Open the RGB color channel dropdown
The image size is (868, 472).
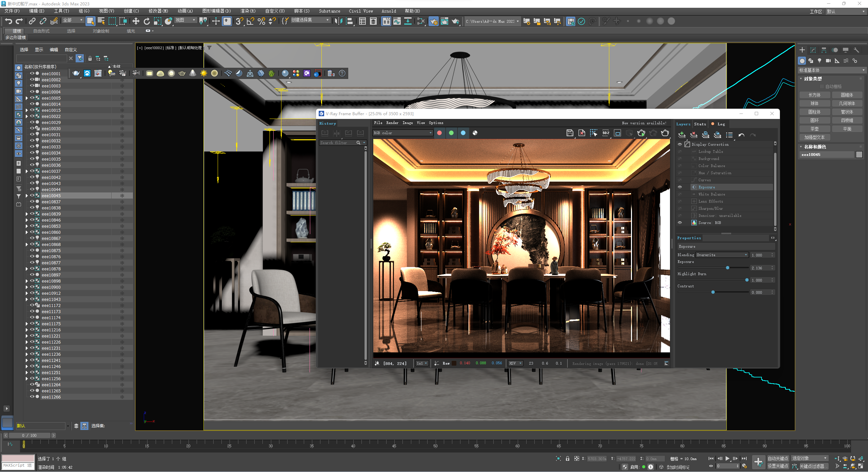click(402, 133)
